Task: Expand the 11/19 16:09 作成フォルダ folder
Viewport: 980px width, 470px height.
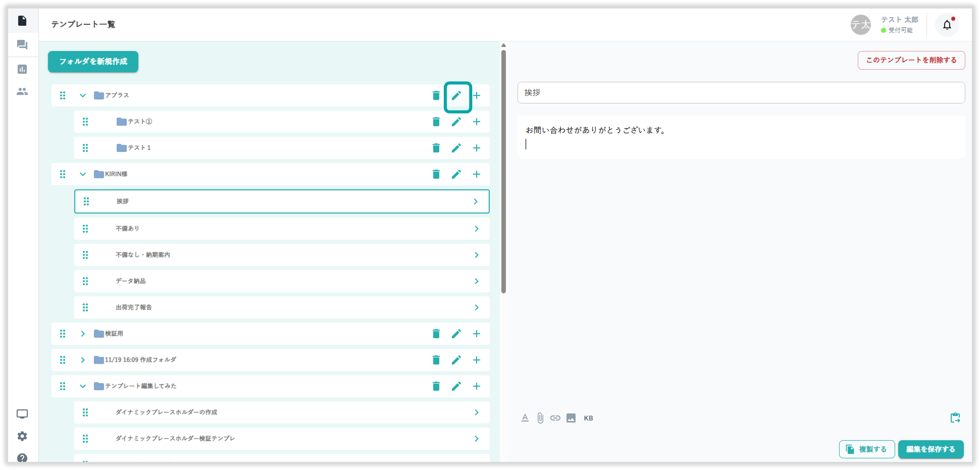Action: click(83, 360)
